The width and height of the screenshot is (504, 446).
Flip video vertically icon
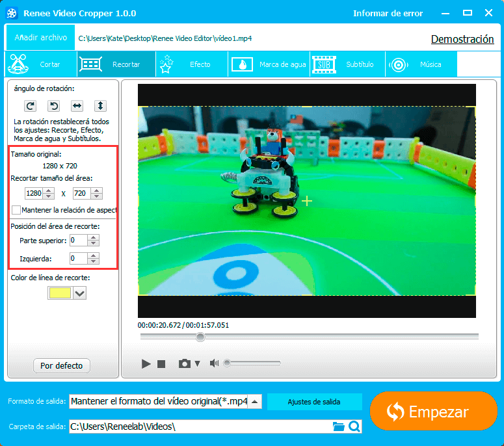click(x=100, y=106)
